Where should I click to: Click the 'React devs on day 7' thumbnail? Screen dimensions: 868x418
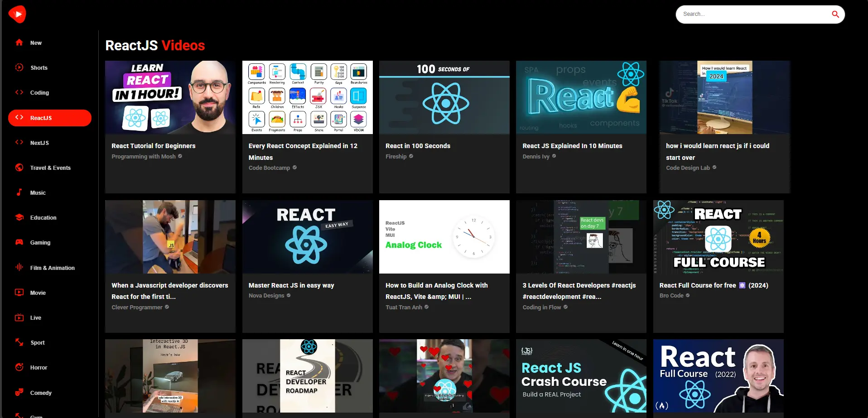581,237
